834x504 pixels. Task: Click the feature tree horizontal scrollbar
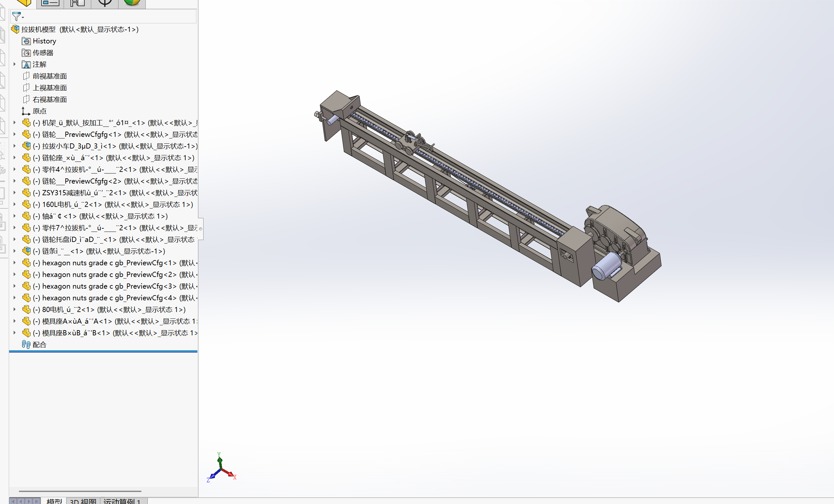pyautogui.click(x=80, y=491)
